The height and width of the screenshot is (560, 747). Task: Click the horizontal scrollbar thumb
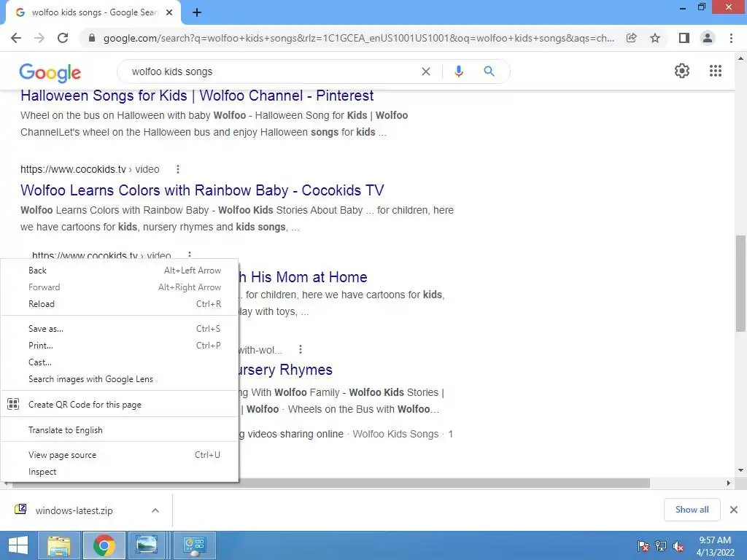330,483
